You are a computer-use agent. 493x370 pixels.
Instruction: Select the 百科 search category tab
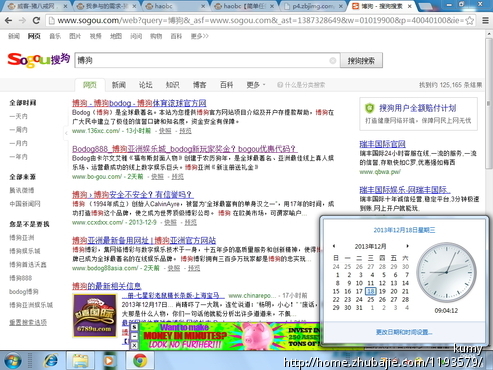pyautogui.click(x=226, y=85)
